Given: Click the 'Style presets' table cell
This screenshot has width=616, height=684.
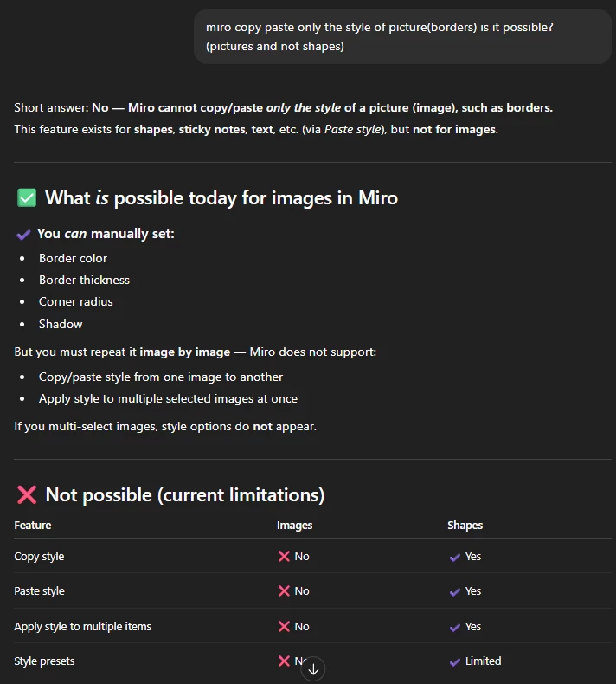Looking at the screenshot, I should click(x=44, y=661).
